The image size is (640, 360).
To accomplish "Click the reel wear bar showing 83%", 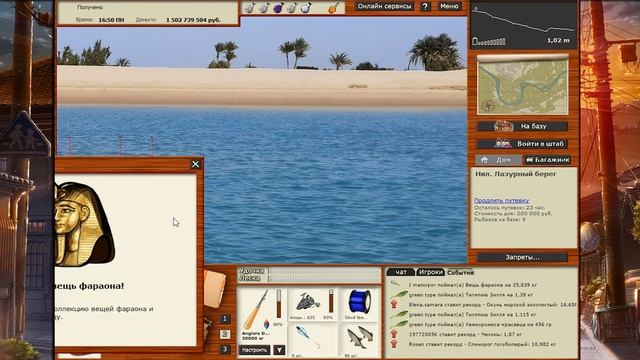I will pos(331,301).
